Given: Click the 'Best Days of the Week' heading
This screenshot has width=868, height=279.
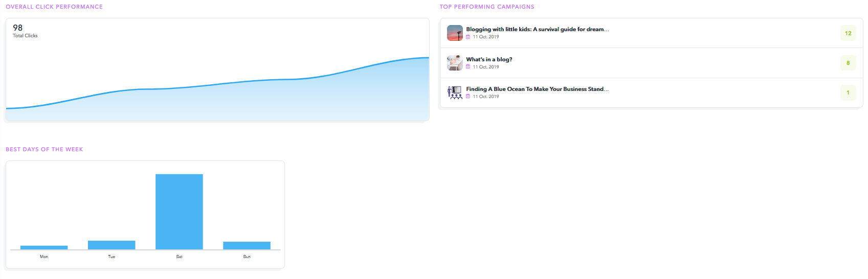Looking at the screenshot, I should click(x=44, y=149).
